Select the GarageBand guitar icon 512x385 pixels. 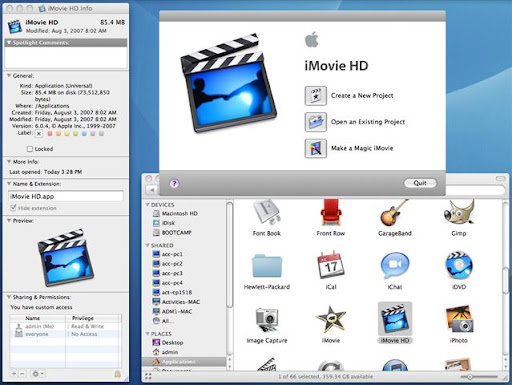click(395, 214)
